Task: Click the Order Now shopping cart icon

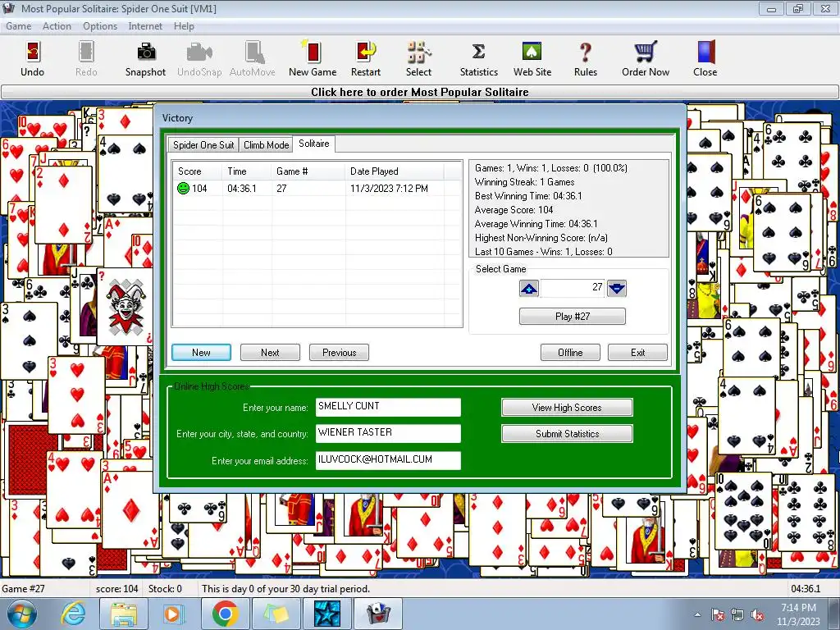Action: coord(646,58)
